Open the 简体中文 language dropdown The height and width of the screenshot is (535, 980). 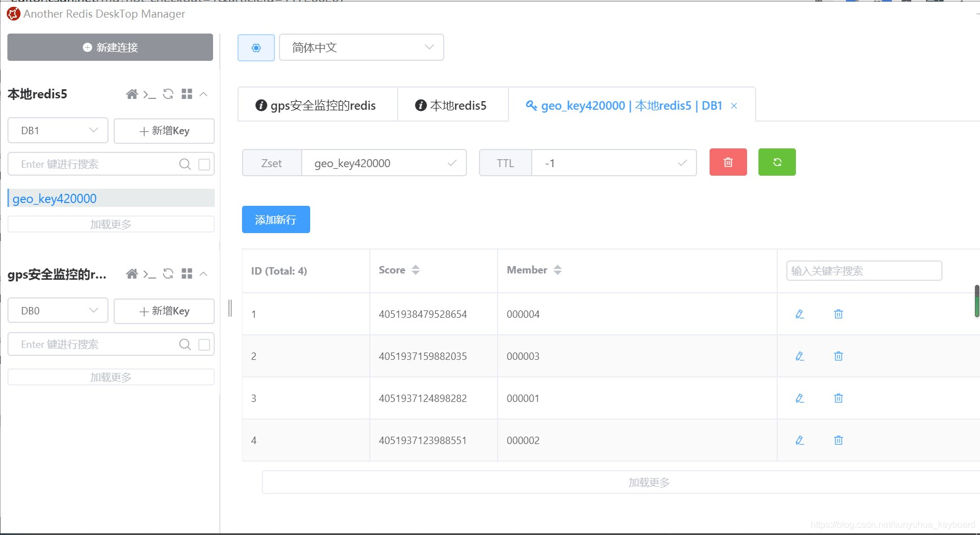pos(361,48)
